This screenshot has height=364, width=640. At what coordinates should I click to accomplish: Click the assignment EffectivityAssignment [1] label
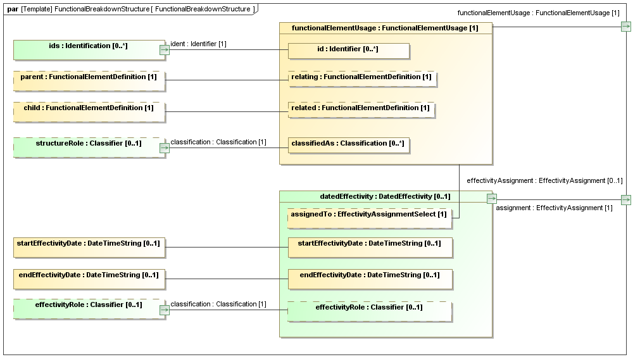[x=554, y=208]
